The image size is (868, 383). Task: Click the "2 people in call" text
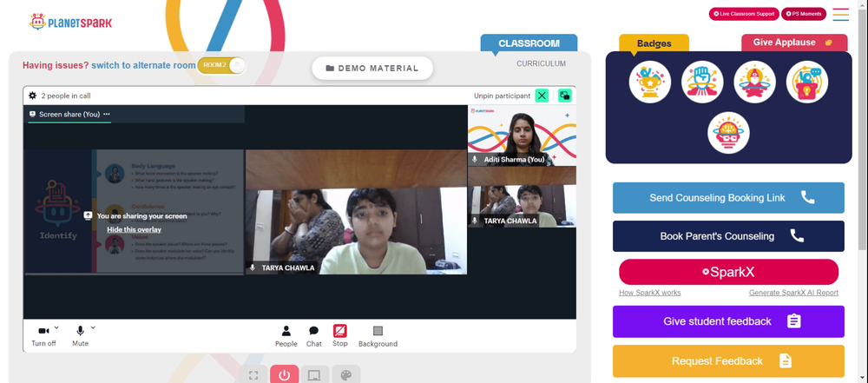tap(66, 96)
